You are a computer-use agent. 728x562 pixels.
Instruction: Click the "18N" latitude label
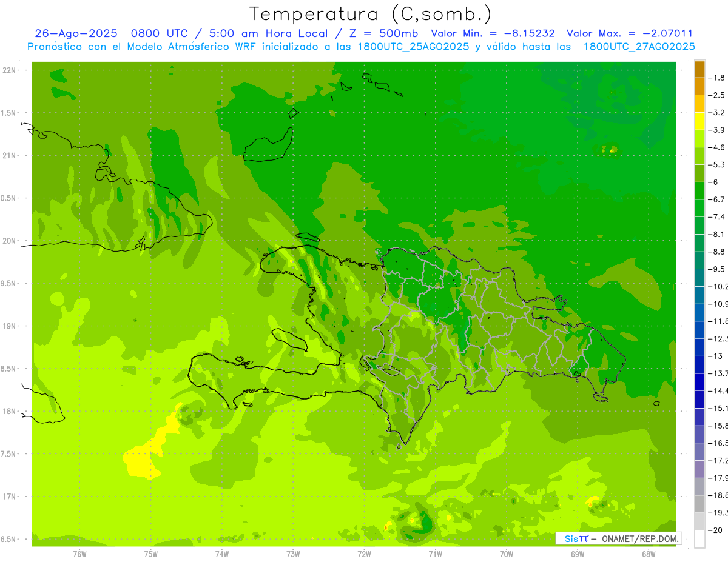[9, 412]
